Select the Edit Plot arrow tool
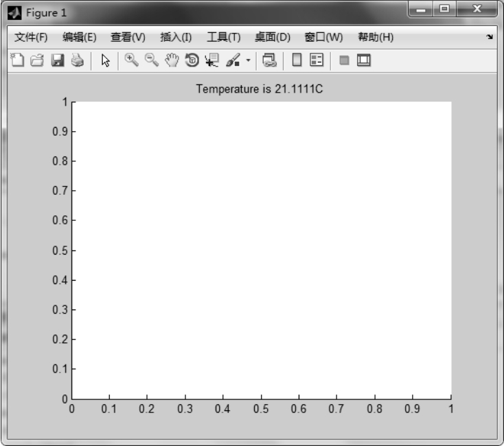 tap(106, 60)
